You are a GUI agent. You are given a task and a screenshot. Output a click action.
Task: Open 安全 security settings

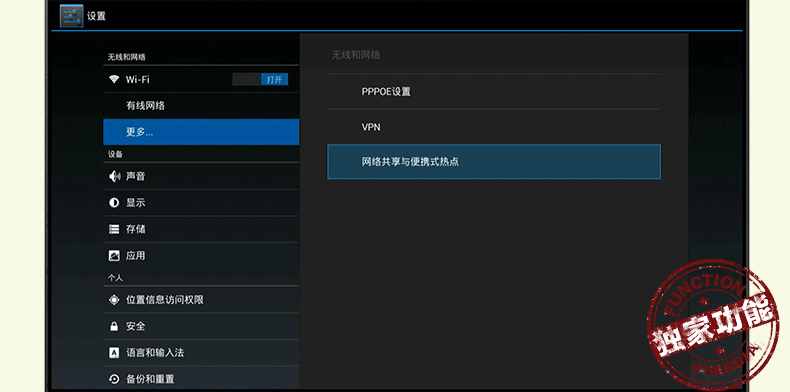(201, 326)
